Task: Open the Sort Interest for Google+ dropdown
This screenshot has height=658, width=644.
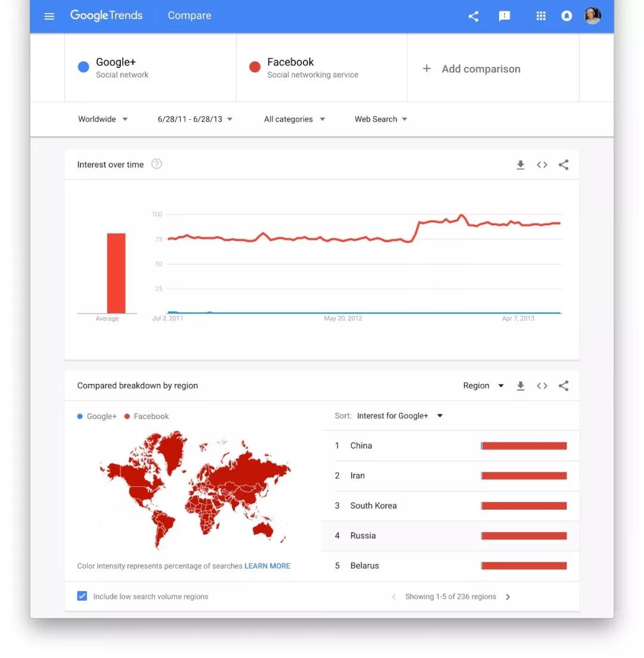Action: 400,416
